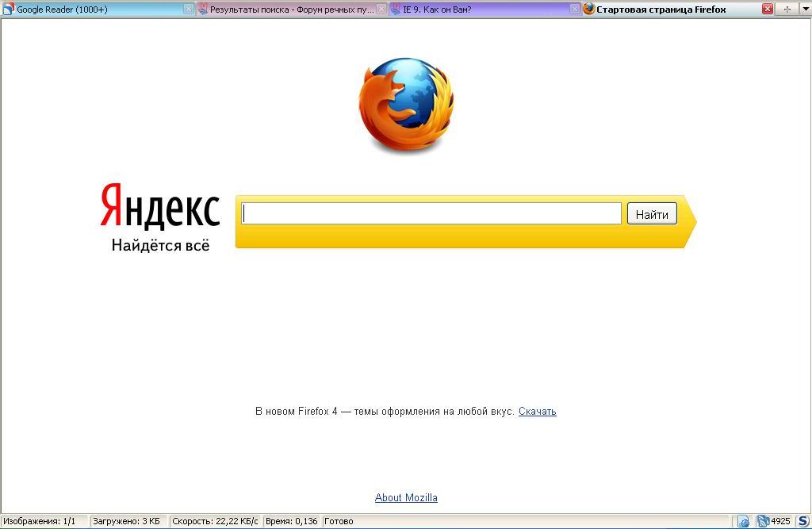Click the RSS feed icon in status bar
812x529 pixels.
click(x=763, y=521)
